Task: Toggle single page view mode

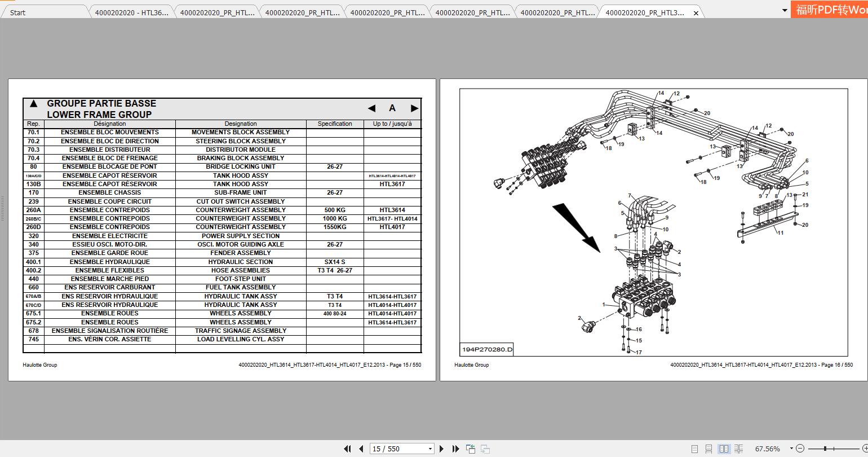Action: pos(695,448)
